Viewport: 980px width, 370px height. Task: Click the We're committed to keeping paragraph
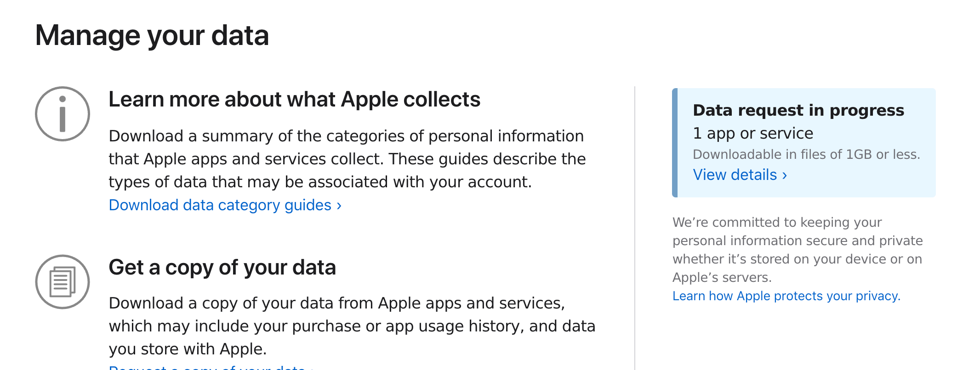click(x=797, y=250)
